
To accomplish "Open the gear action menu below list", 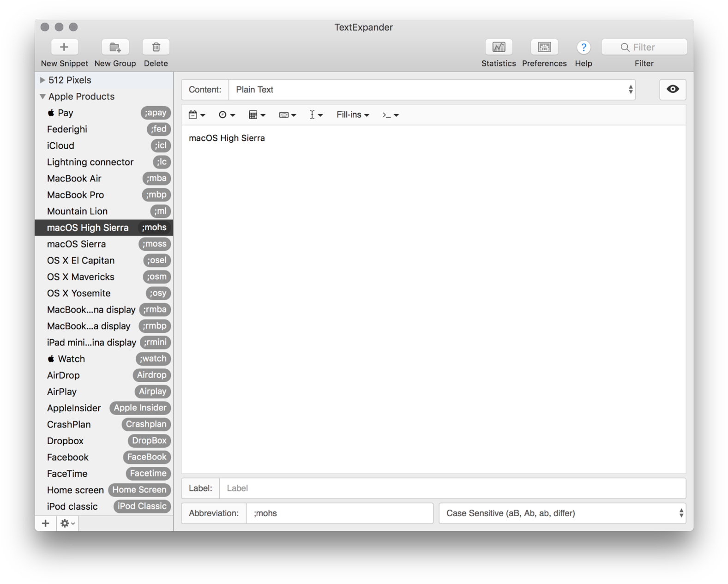I will click(67, 523).
